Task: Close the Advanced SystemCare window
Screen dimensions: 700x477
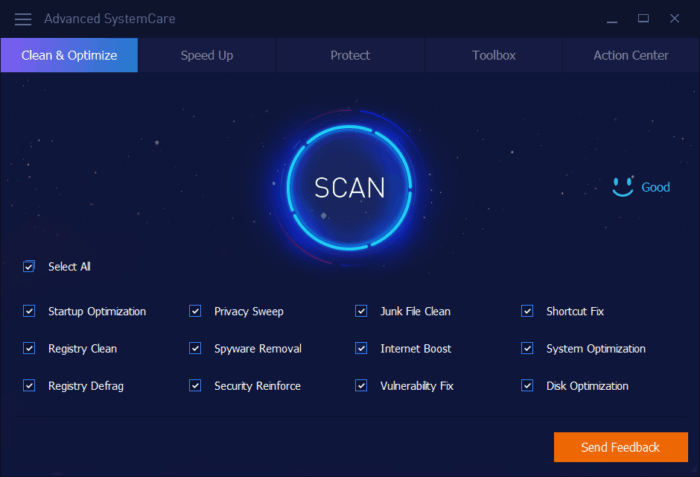Action: (675, 18)
